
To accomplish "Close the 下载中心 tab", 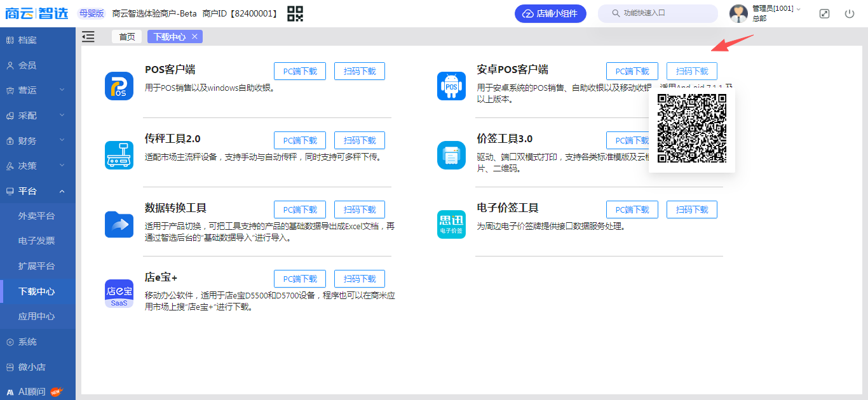I will pyautogui.click(x=194, y=37).
